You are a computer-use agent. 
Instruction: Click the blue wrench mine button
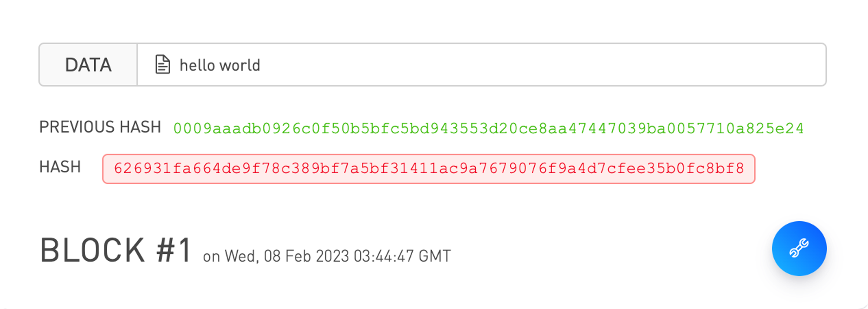point(799,249)
